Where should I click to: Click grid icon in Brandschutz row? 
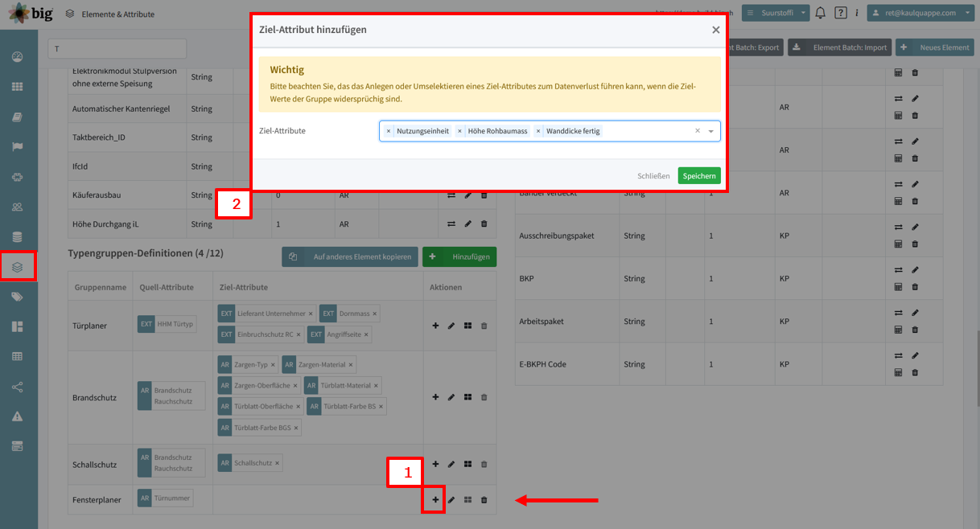(x=467, y=397)
